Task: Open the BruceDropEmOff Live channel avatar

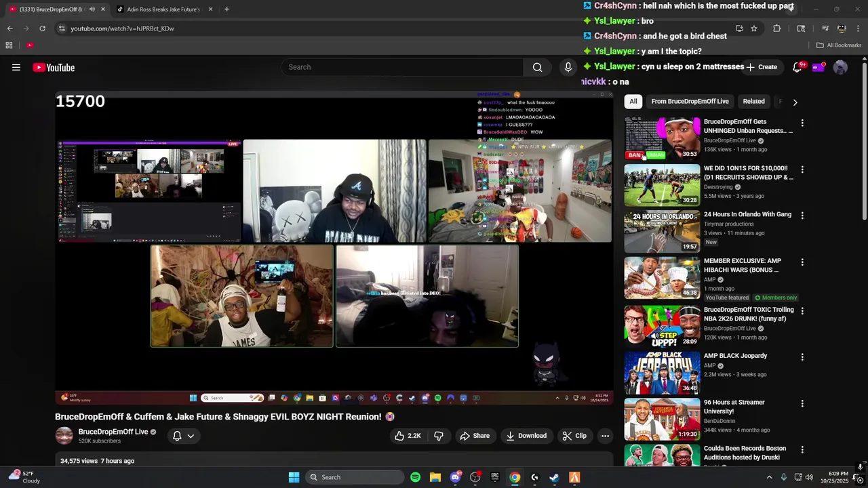Action: pos(64,436)
